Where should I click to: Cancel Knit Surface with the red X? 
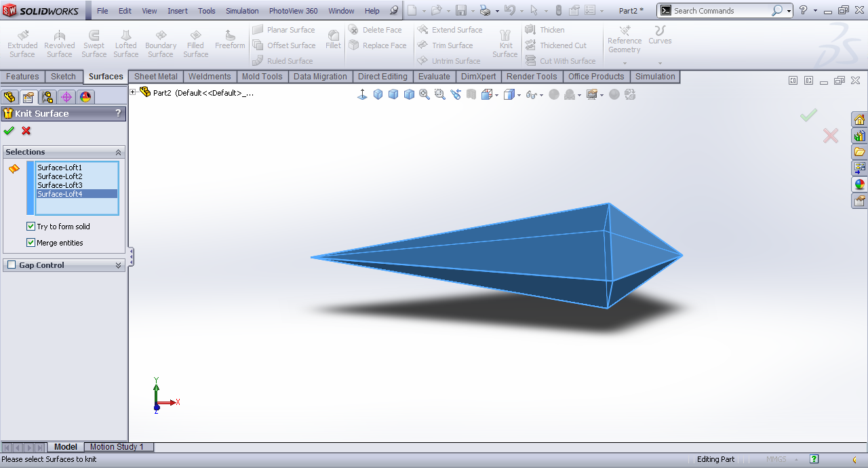point(26,131)
